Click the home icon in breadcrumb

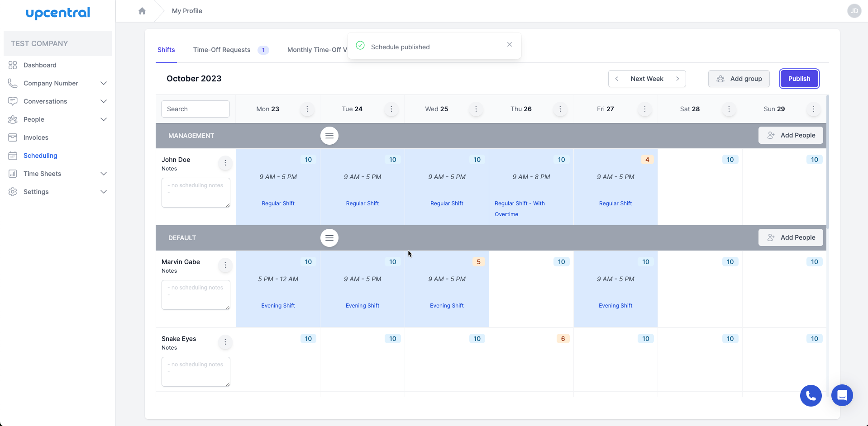142,11
